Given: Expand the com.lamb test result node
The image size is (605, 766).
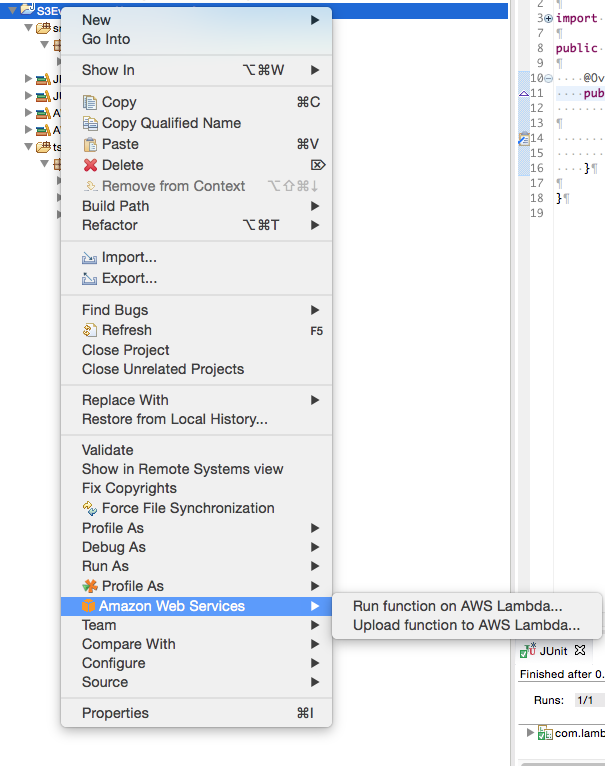Looking at the screenshot, I should pyautogui.click(x=530, y=732).
